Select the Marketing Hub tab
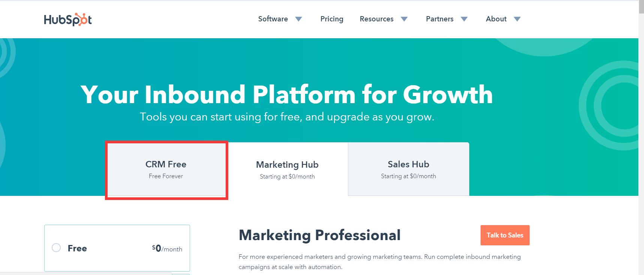Viewport: 644px width, 275px height. (x=287, y=170)
